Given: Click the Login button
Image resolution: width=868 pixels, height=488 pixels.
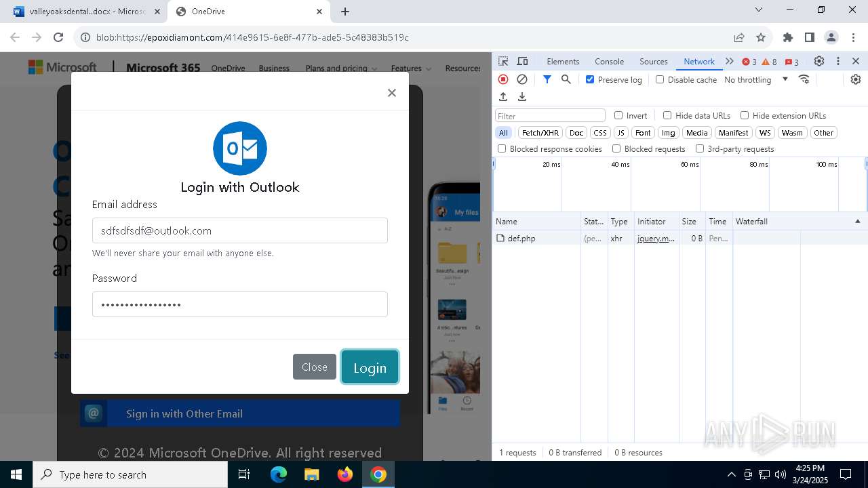Looking at the screenshot, I should point(370,367).
